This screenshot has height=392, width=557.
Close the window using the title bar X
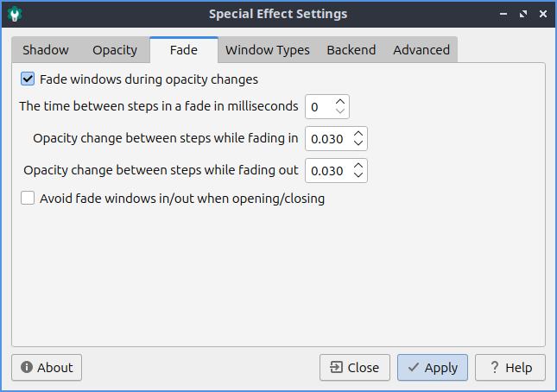(542, 14)
